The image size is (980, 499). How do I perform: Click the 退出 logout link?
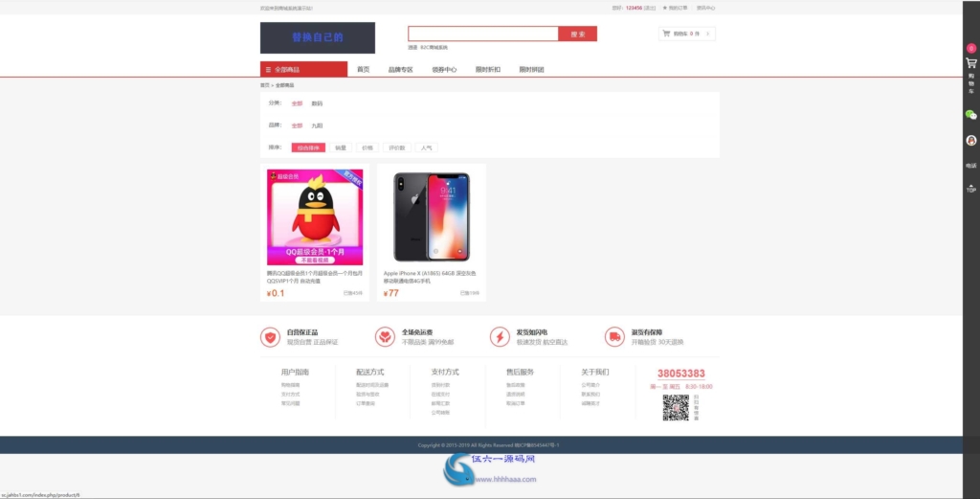pos(650,8)
